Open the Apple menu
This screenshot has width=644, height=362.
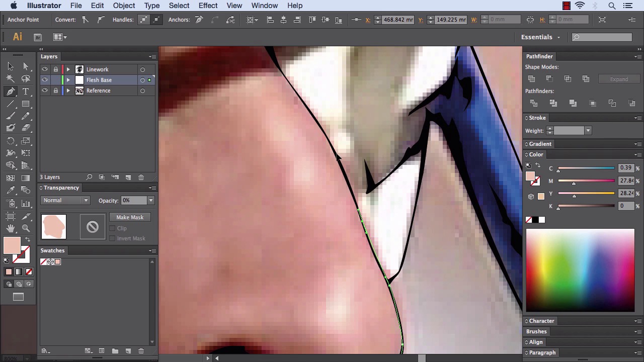(x=14, y=6)
